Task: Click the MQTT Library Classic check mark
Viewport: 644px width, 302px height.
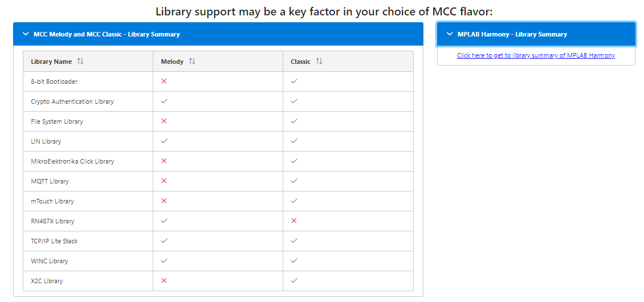Action: tap(294, 181)
